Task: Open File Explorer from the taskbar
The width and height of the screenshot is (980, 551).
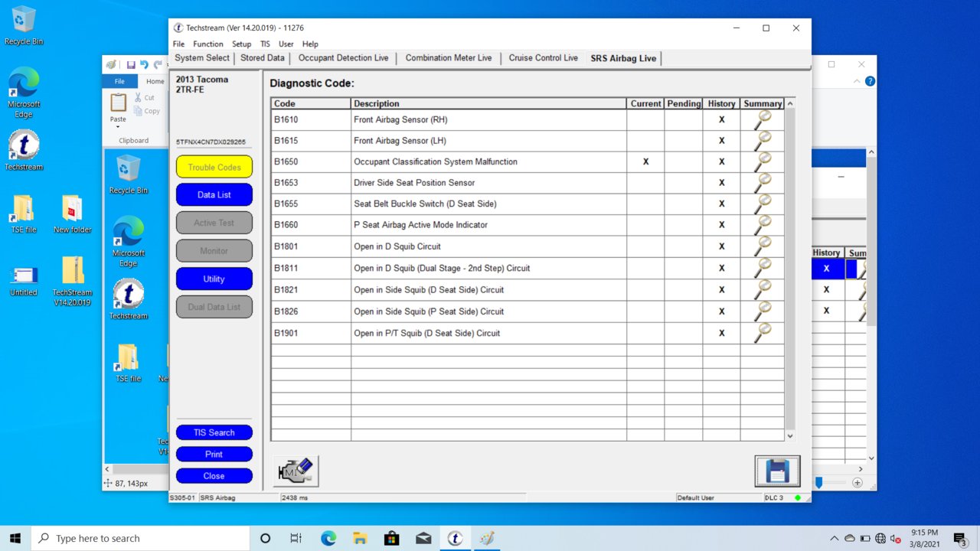Action: [360, 538]
